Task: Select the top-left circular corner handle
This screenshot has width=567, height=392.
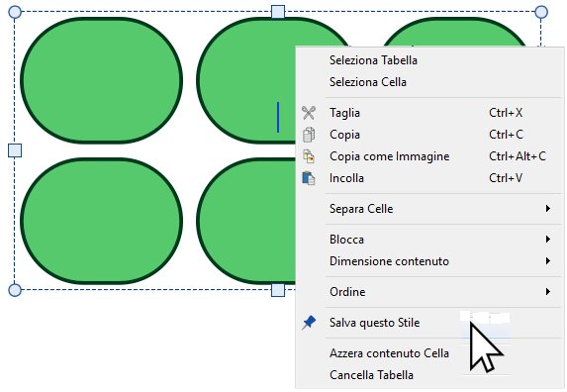Action: [x=15, y=12]
